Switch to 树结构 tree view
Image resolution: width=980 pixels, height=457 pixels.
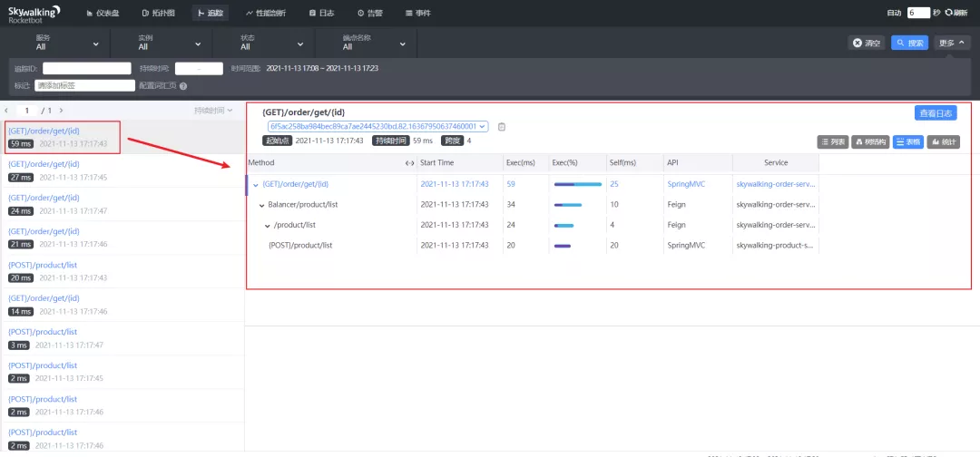point(869,141)
